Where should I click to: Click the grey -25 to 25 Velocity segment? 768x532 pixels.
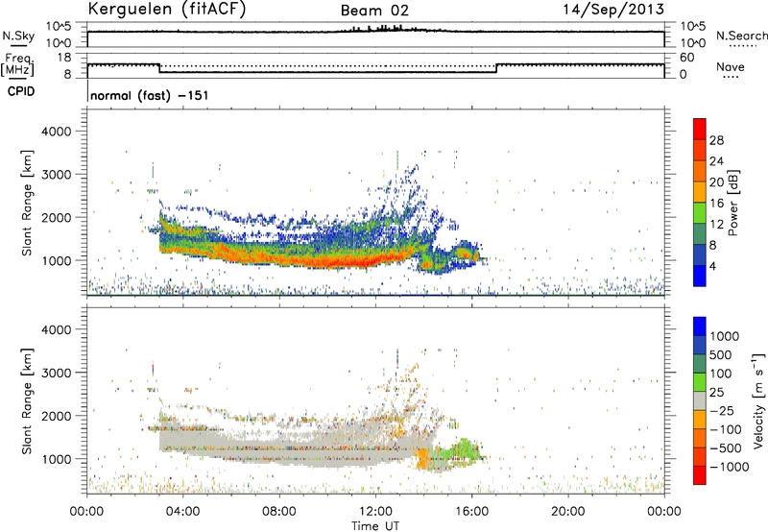coord(700,400)
